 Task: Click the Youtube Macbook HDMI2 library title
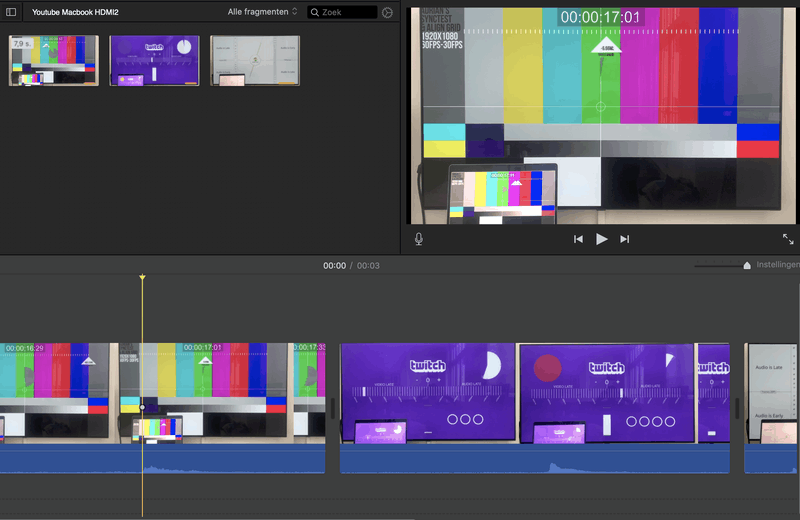pos(75,12)
